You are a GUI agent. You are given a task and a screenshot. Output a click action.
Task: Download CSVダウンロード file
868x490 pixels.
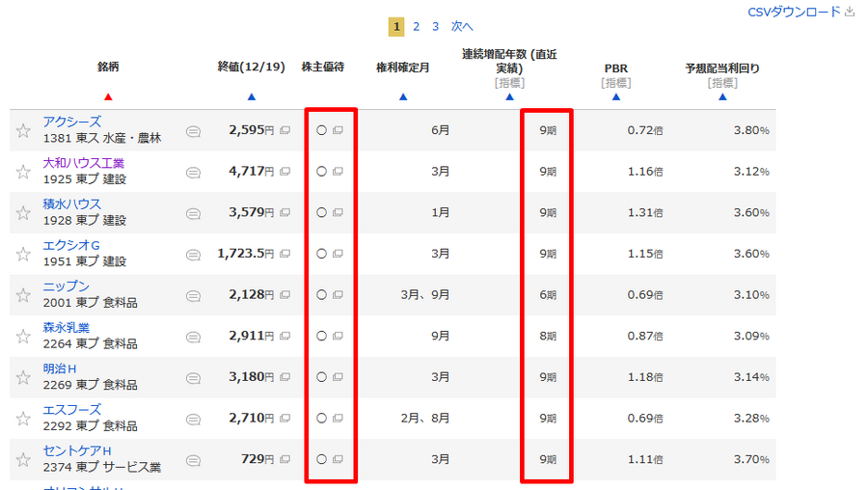(x=801, y=13)
